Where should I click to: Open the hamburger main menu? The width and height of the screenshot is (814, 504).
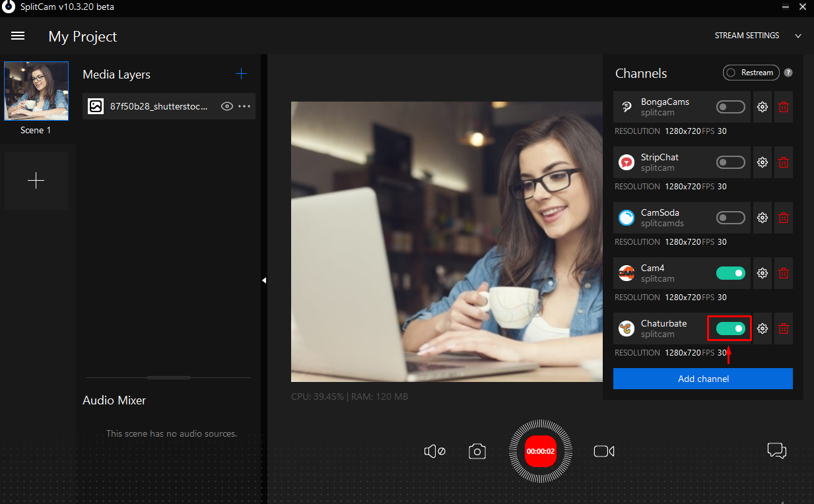tap(18, 36)
